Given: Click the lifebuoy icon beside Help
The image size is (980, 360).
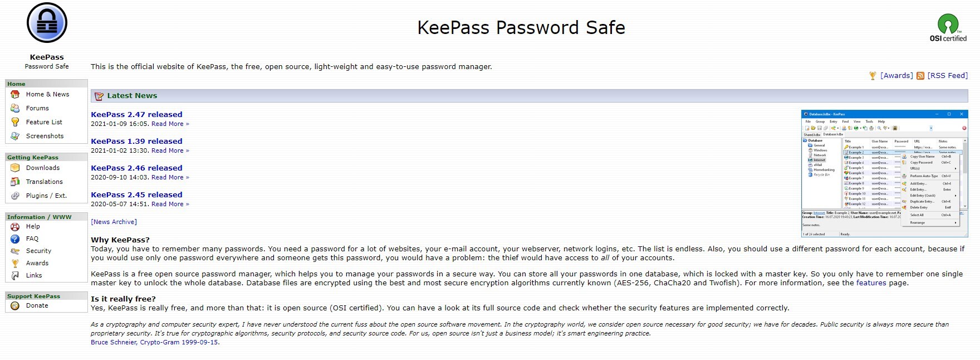Looking at the screenshot, I should (15, 227).
